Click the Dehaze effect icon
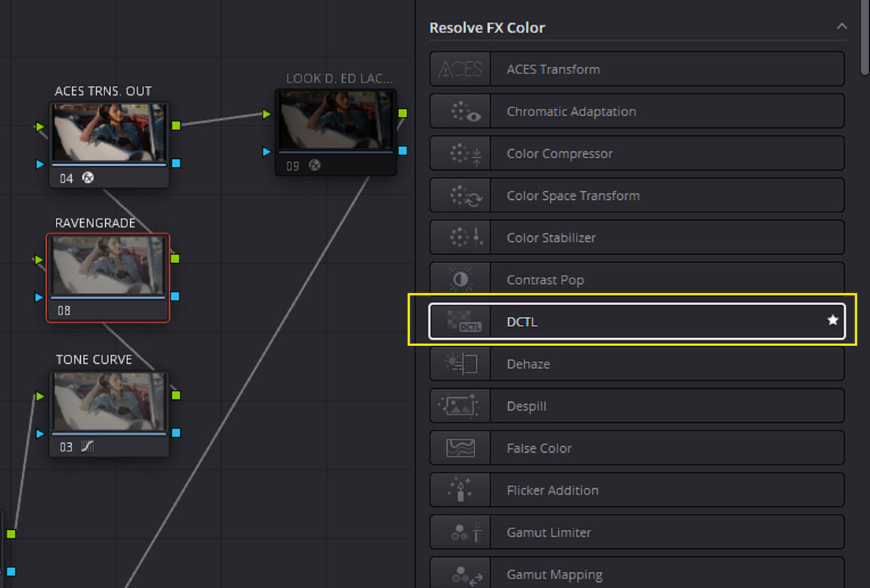Viewport: 870px width, 588px height. [461, 364]
